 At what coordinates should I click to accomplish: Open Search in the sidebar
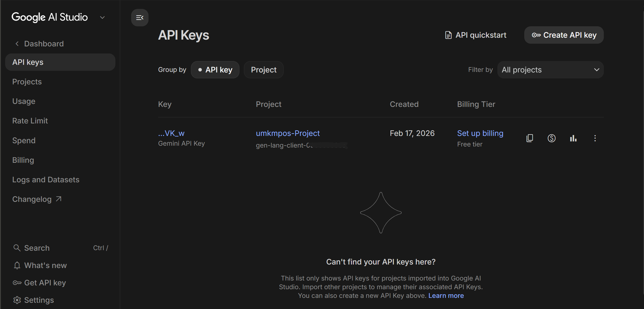(60, 248)
